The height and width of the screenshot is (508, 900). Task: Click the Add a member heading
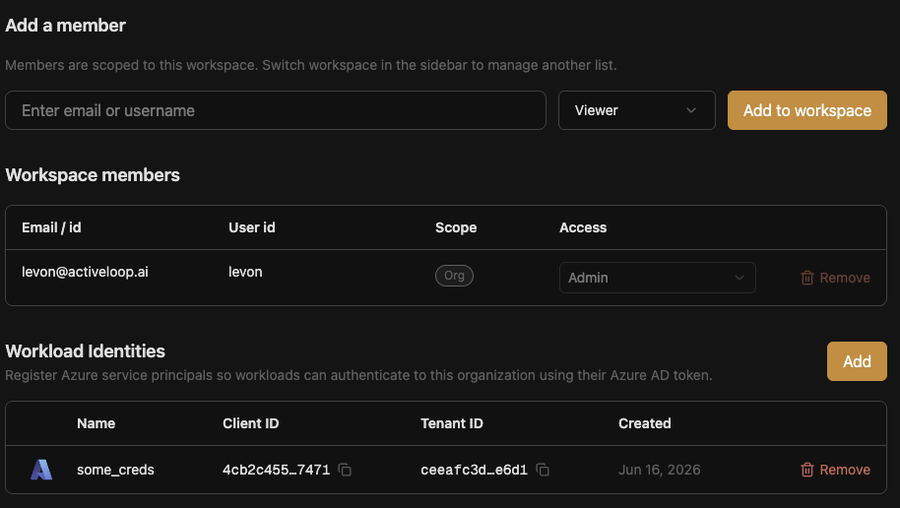tap(65, 25)
